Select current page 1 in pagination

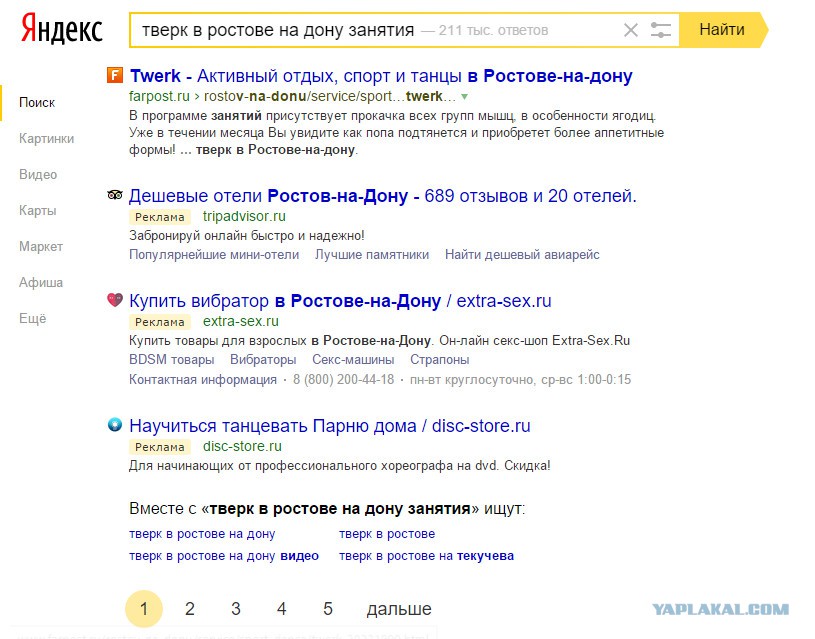144,608
